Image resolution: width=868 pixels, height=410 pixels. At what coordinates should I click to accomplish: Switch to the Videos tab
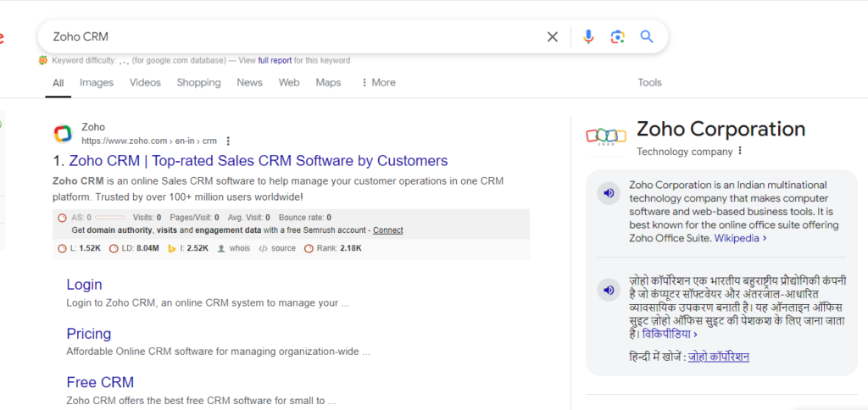tap(145, 82)
